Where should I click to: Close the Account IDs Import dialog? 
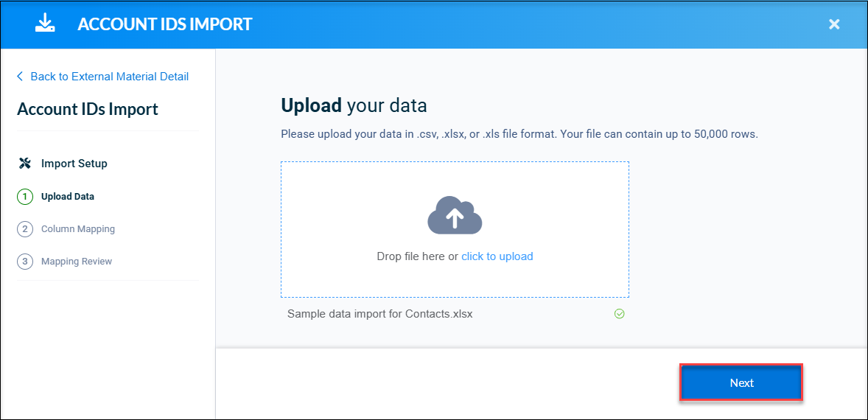[x=834, y=24]
